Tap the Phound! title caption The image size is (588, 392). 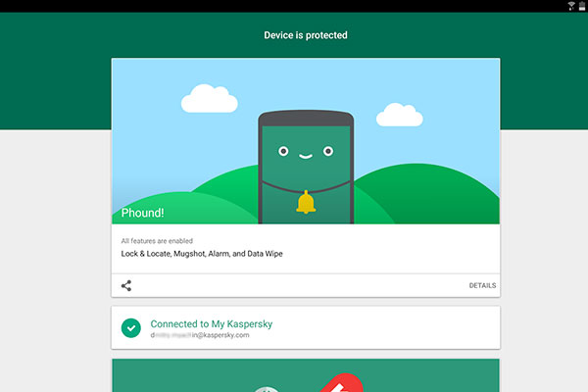(142, 213)
